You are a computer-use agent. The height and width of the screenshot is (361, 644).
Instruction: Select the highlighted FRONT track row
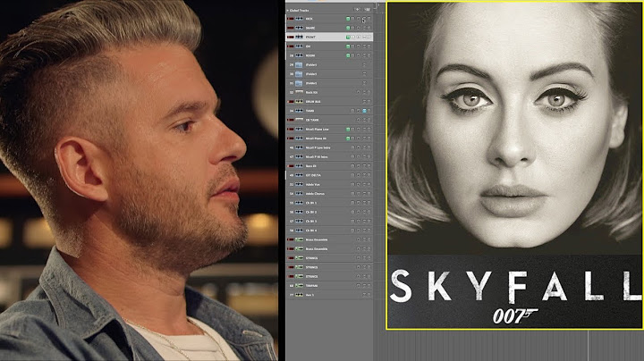(x=329, y=37)
